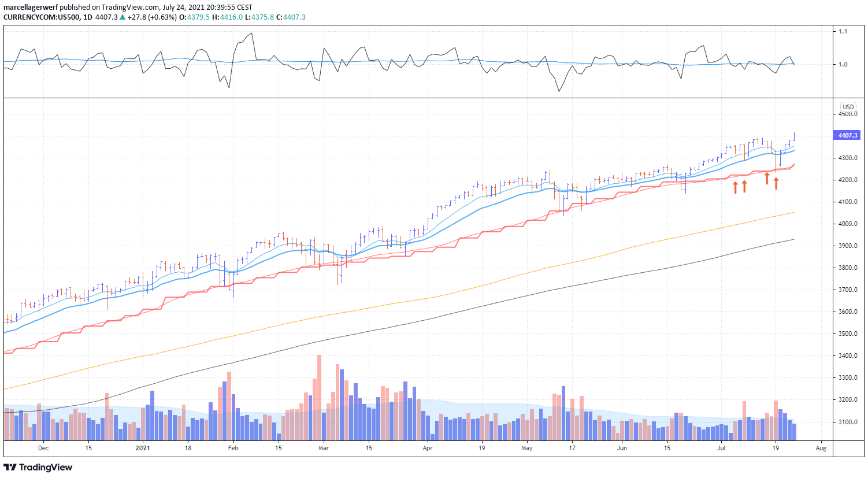Click the 4200.0 price axis label

coord(848,180)
